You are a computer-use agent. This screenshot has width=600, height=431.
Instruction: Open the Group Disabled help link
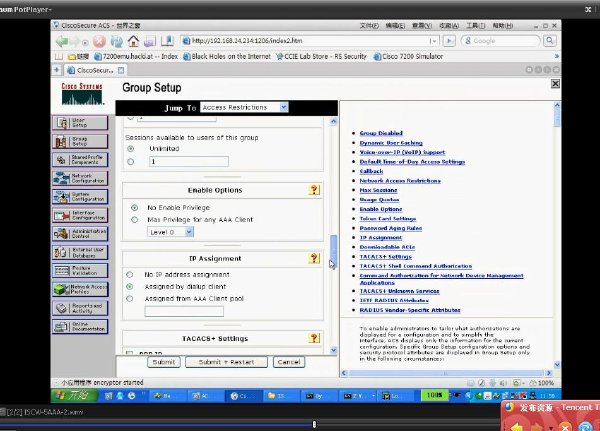[x=381, y=133]
